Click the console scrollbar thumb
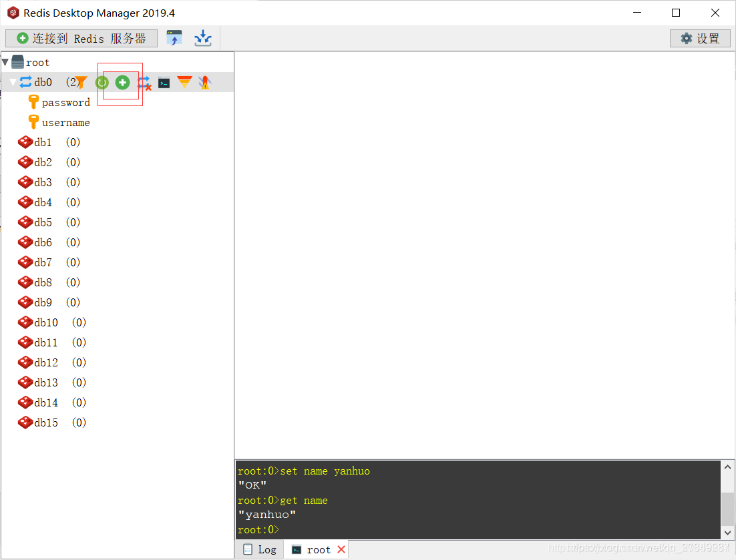736x560 pixels. [727, 509]
